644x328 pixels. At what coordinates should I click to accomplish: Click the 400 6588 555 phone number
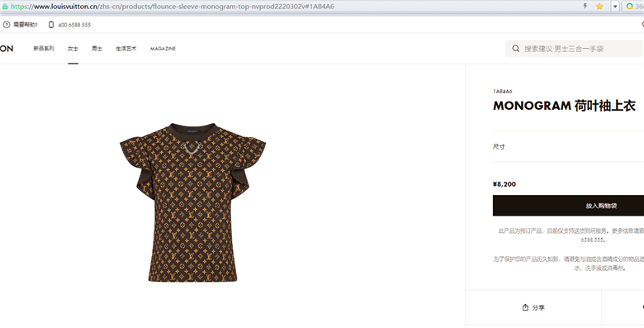[x=74, y=25]
